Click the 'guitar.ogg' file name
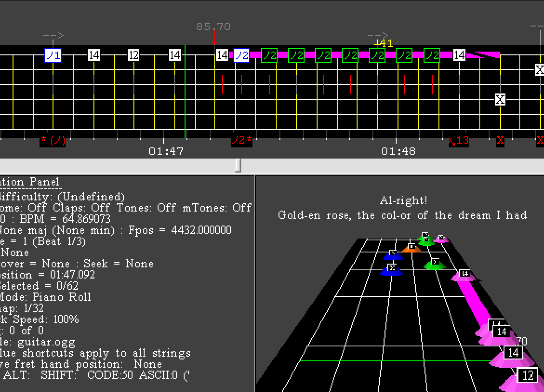 point(46,342)
